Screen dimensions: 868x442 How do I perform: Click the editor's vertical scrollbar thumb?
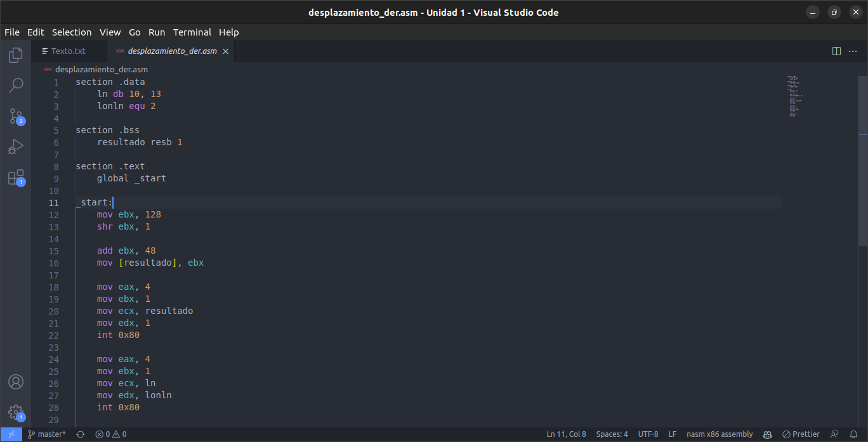pos(863,161)
